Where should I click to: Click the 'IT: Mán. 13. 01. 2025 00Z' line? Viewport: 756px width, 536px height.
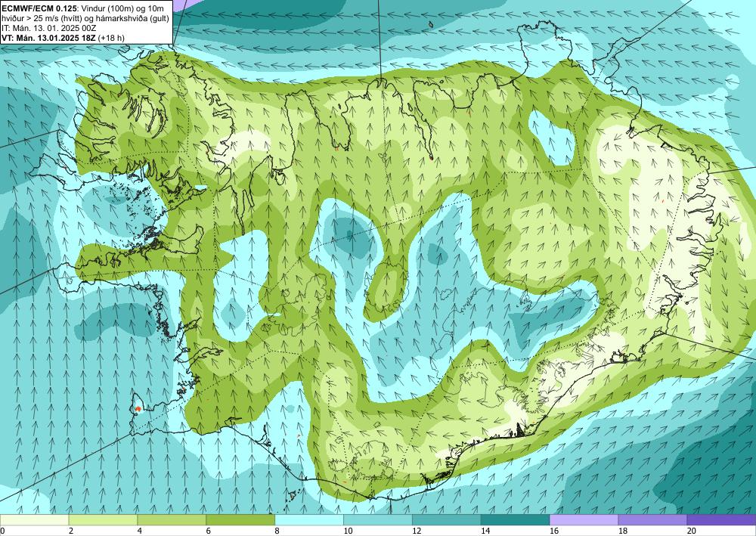(x=48, y=28)
